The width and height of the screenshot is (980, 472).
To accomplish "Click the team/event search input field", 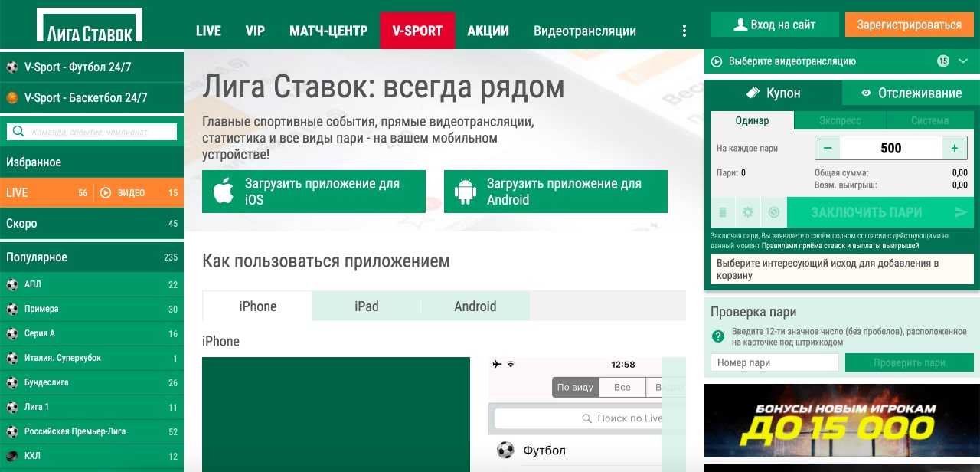I will [92, 132].
